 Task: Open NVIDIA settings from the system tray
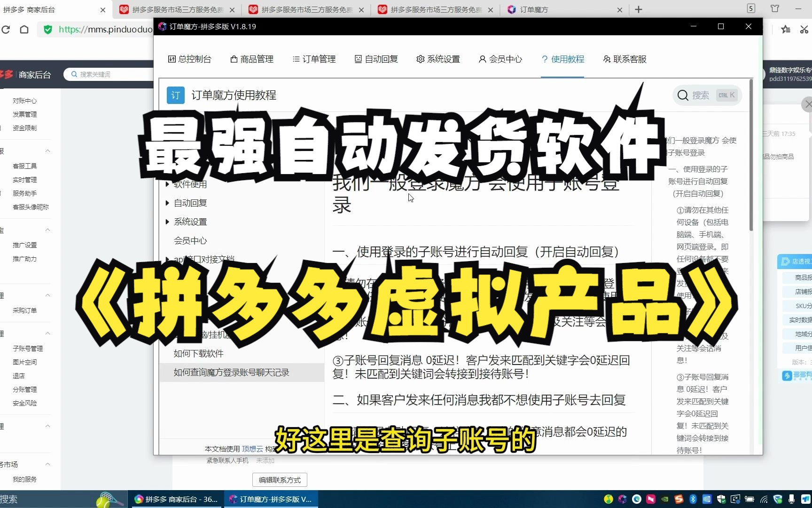664,500
